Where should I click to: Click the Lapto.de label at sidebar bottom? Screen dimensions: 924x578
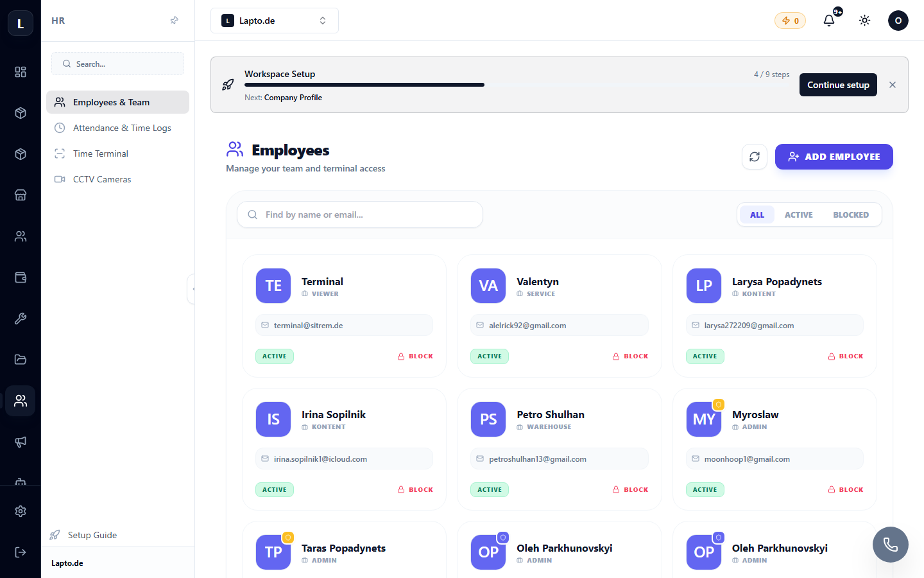(x=67, y=563)
